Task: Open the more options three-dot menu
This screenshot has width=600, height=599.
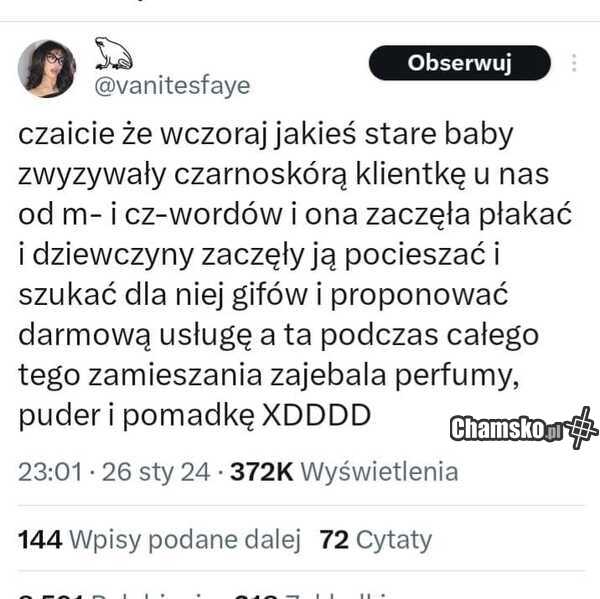Action: [x=574, y=63]
